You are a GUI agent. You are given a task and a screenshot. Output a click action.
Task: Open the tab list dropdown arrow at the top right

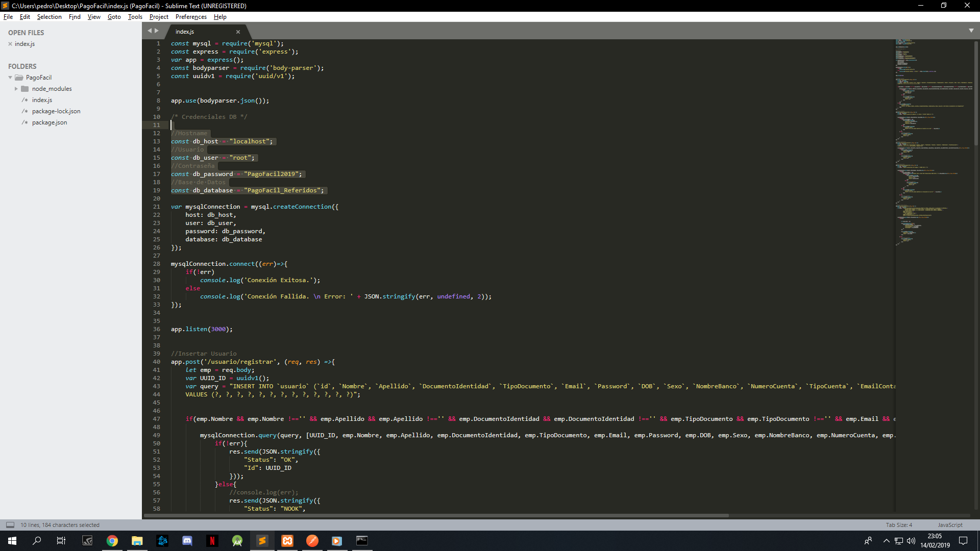pos(971,31)
